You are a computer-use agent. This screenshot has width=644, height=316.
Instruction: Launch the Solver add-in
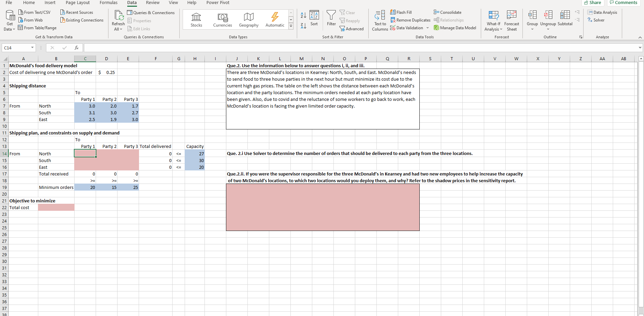tap(598, 20)
